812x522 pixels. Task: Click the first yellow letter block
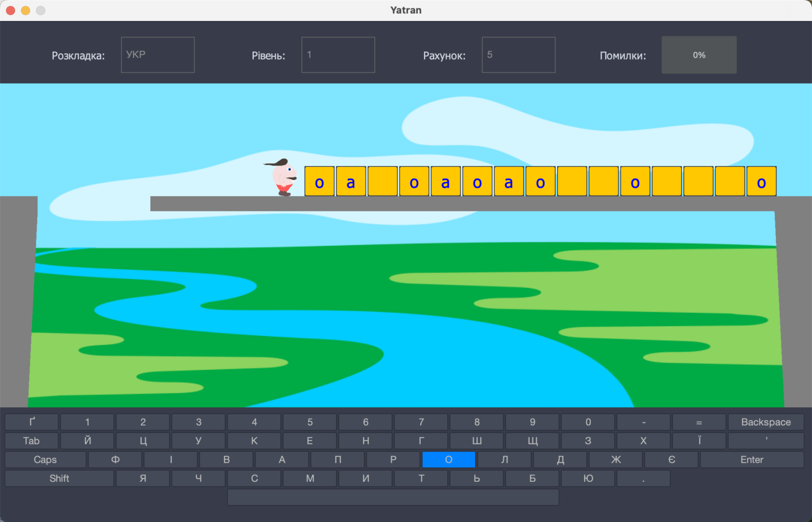319,182
